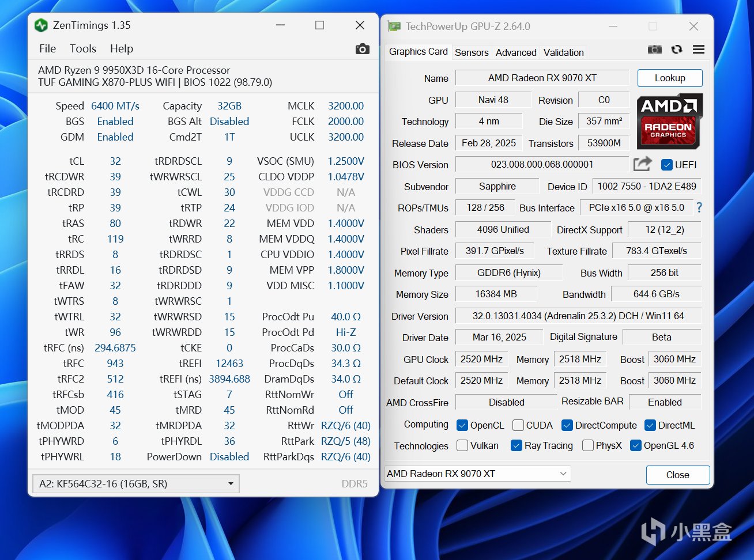Click the Driver Version field
The width and height of the screenshot is (754, 560).
coord(578,316)
